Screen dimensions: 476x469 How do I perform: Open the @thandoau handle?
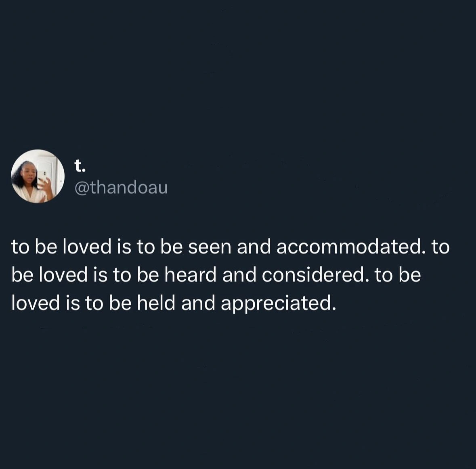pyautogui.click(x=121, y=188)
